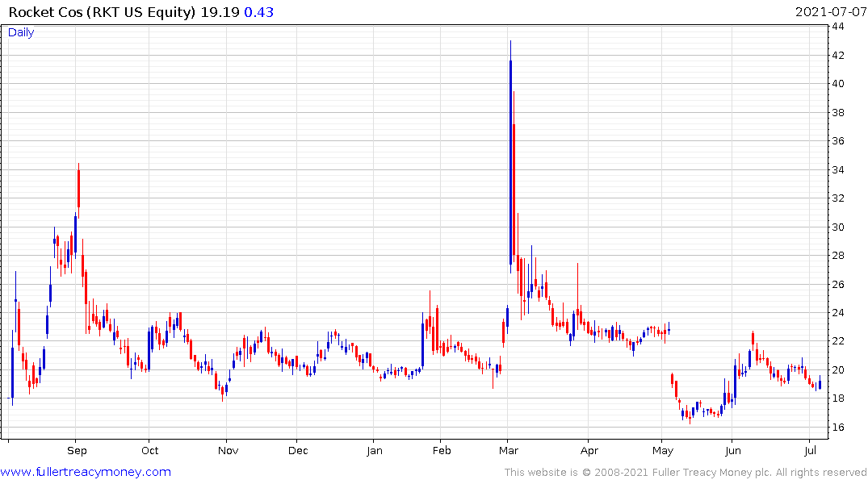Viewport: 868px width, 484px height.
Task: Click the 'Jul' month label
Action: pyautogui.click(x=810, y=450)
